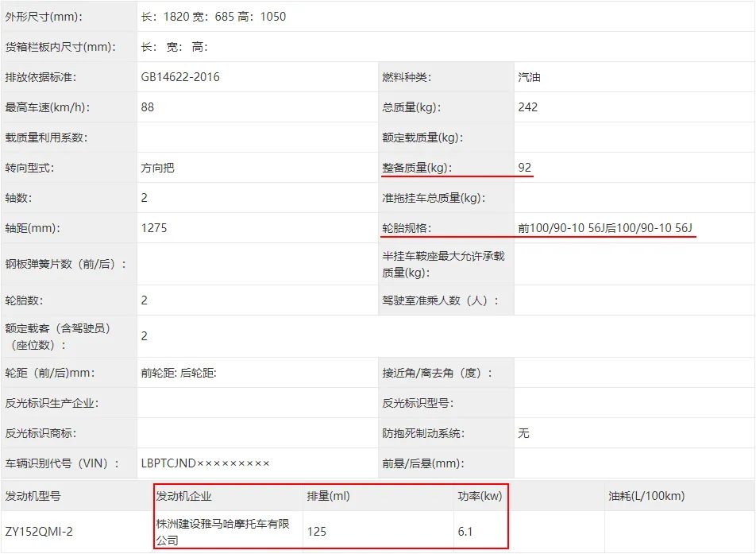Image resolution: width=756 pixels, height=554 pixels.
Task: Click the 总质量(kg) value 242
Action: coord(526,107)
